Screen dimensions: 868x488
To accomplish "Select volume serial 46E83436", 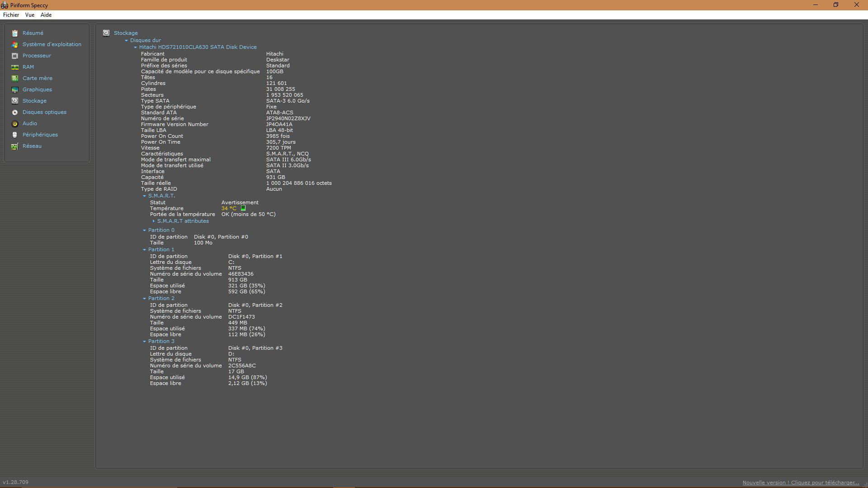I will pyautogui.click(x=241, y=274).
